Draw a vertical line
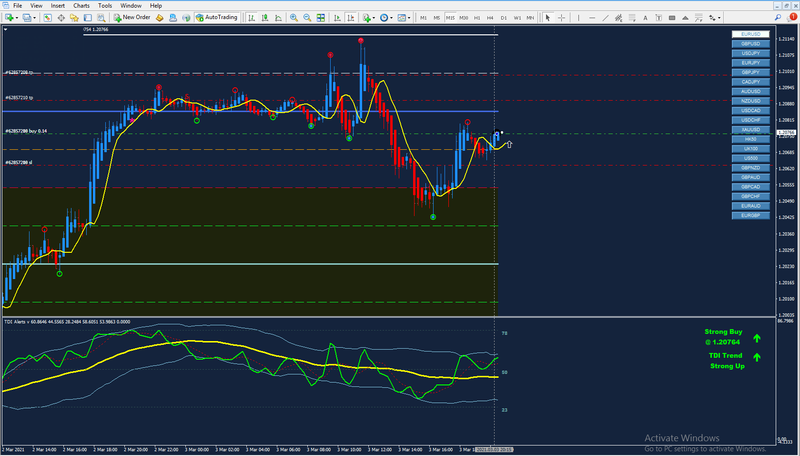Viewport: 800px width, 456px height. point(579,18)
